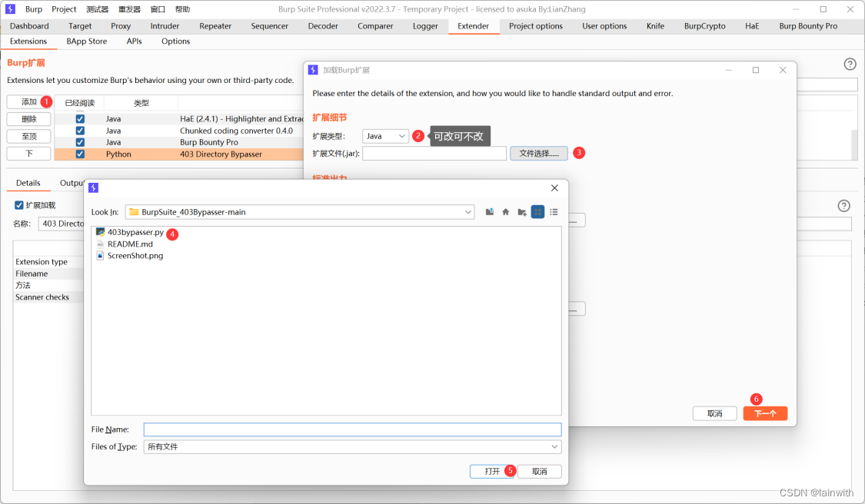Switch to the APIs sub-tab

134,41
